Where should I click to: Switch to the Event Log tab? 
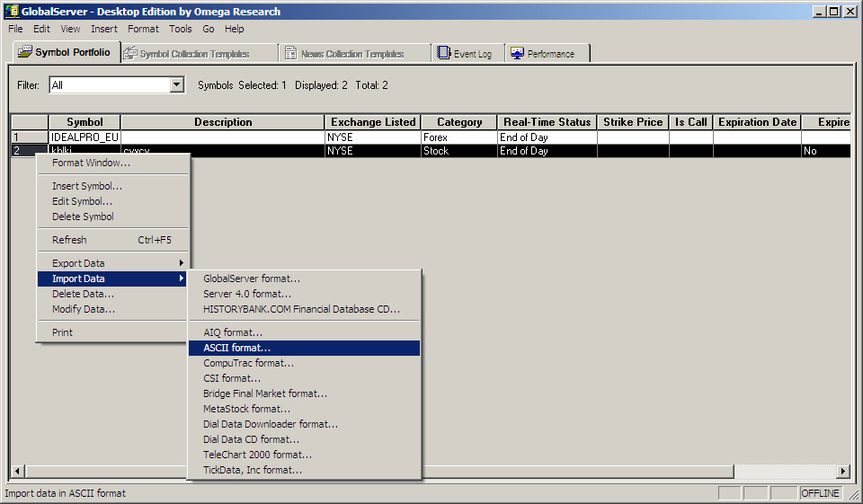(x=468, y=54)
